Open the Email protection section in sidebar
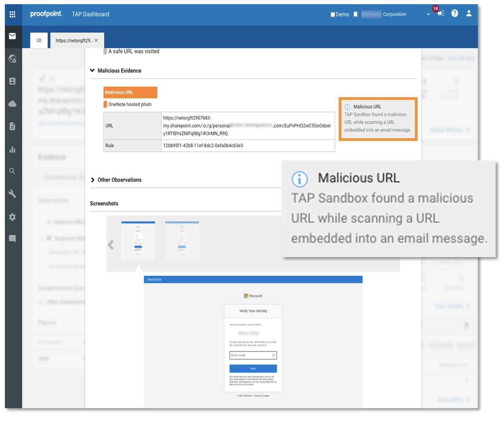504x421 pixels. point(13,37)
